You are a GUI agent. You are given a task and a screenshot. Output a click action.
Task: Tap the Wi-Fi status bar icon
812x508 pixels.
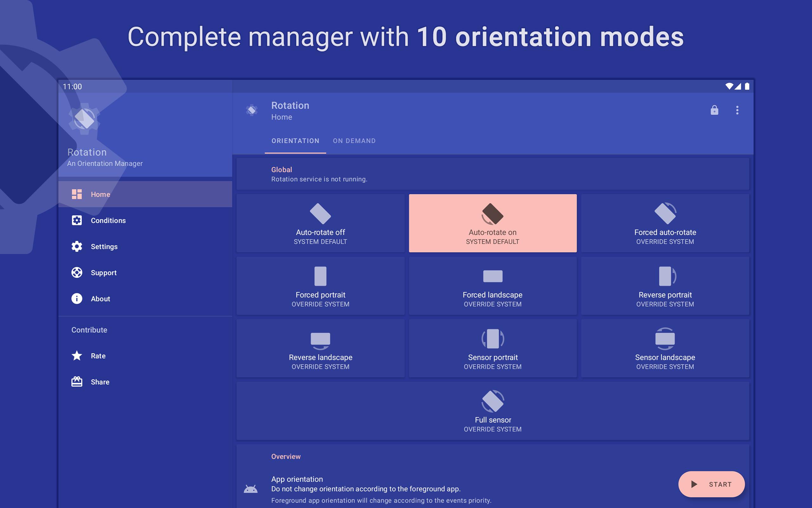pos(729,86)
